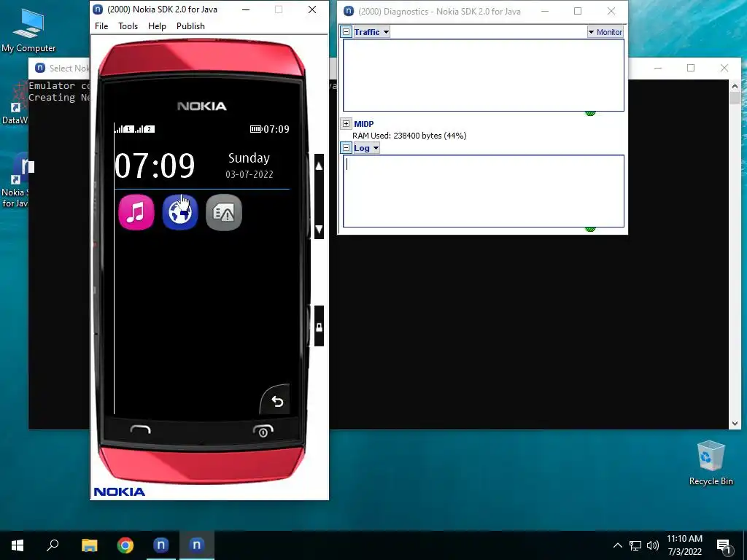
Task: Click the large 07:09 clock on phone
Action: coord(155,166)
